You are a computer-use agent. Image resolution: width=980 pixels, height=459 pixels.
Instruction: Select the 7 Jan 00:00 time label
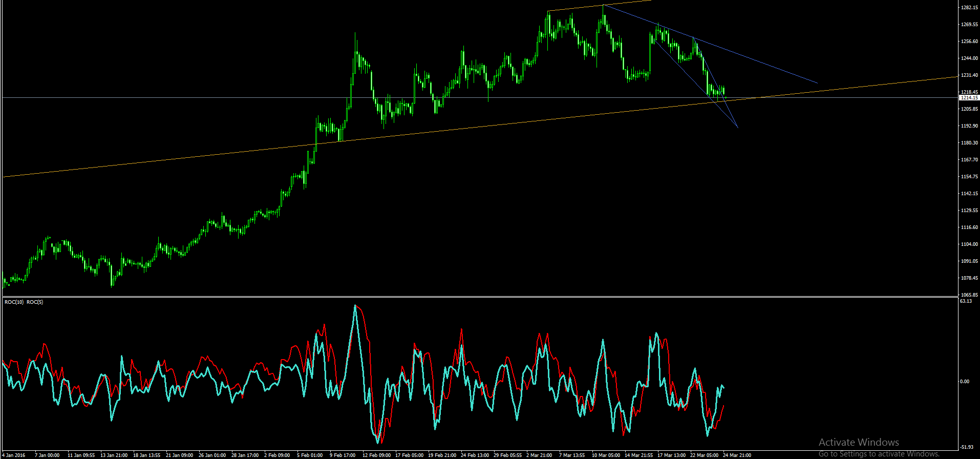(x=47, y=455)
